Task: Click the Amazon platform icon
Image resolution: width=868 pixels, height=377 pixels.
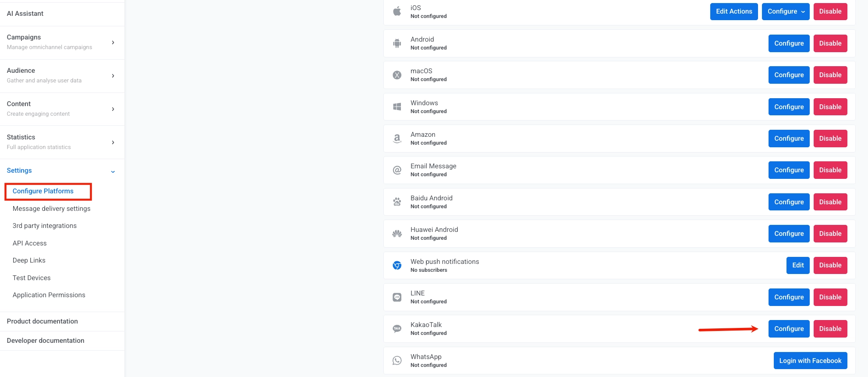Action: pos(397,138)
